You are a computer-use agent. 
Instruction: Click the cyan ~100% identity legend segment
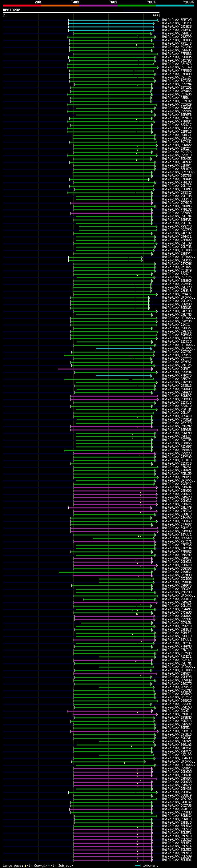(175, 6)
